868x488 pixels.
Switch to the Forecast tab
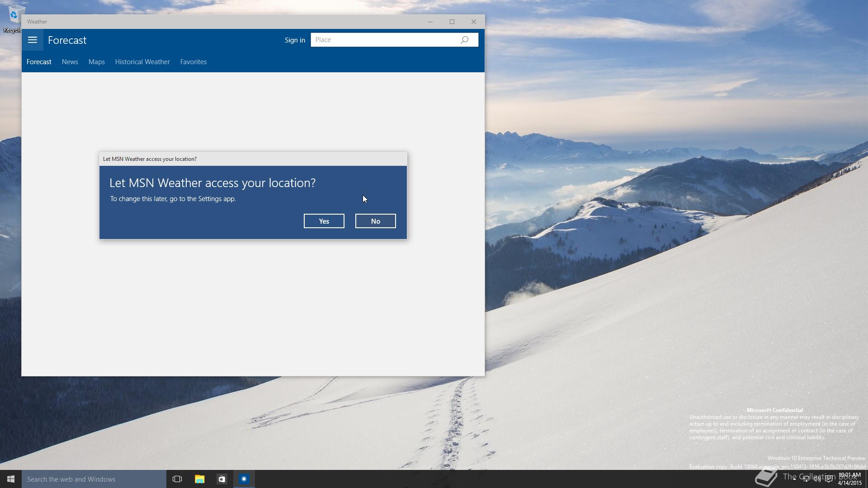39,62
